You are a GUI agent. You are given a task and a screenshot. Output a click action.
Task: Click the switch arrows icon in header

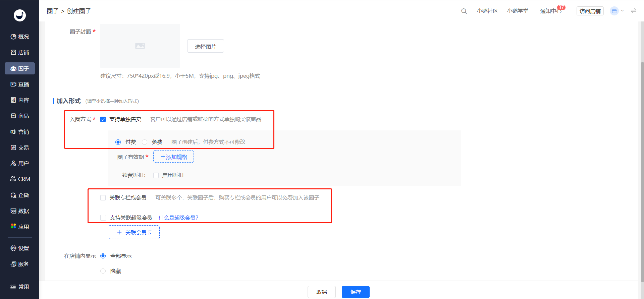pos(634,11)
